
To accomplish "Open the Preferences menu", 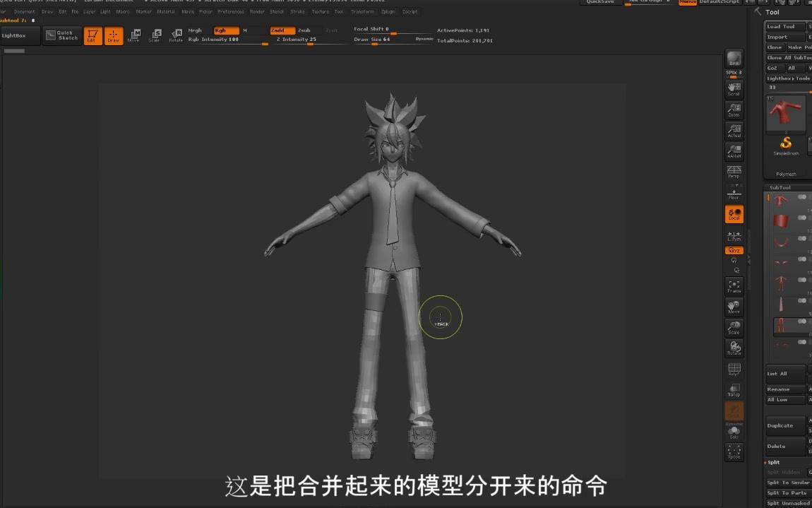I will (x=230, y=11).
